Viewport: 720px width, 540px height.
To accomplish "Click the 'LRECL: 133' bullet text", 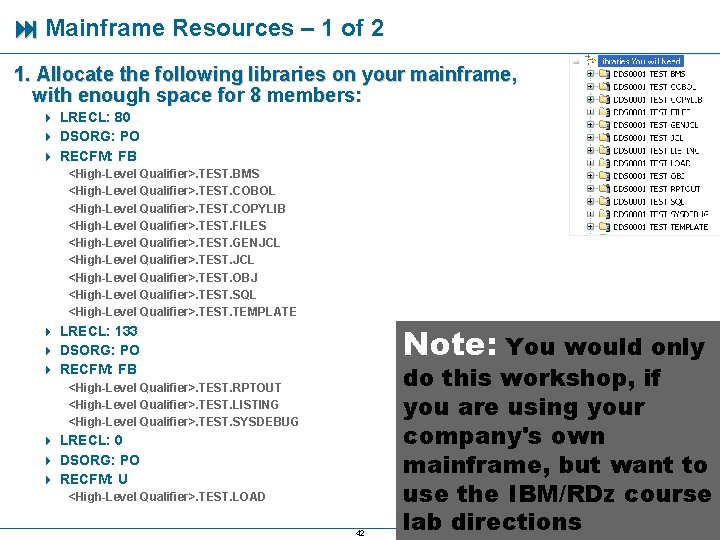I will (x=99, y=331).
